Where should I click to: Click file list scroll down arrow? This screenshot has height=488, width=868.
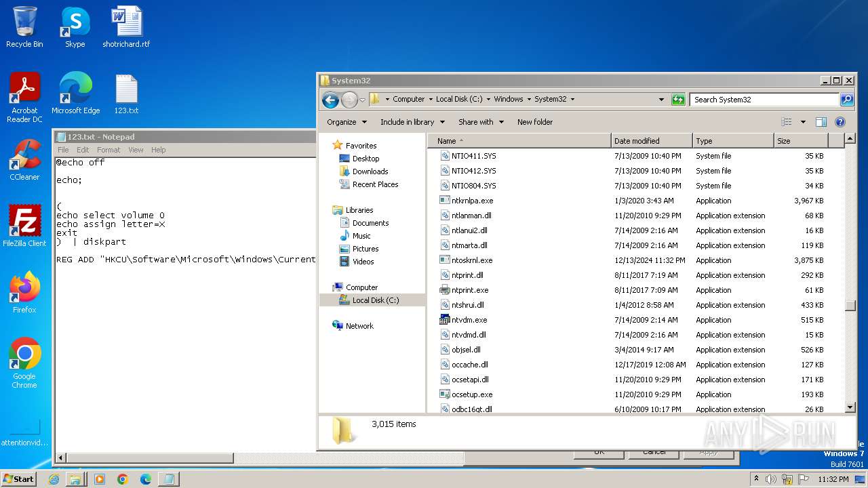point(850,407)
